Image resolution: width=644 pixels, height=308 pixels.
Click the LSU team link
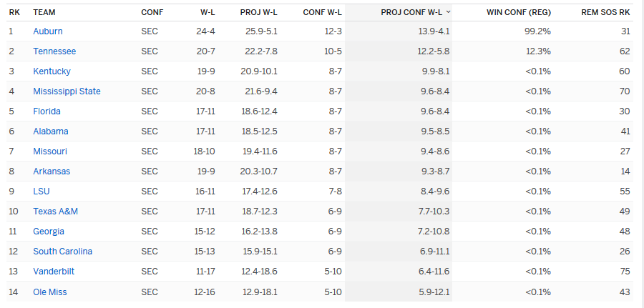tap(42, 192)
